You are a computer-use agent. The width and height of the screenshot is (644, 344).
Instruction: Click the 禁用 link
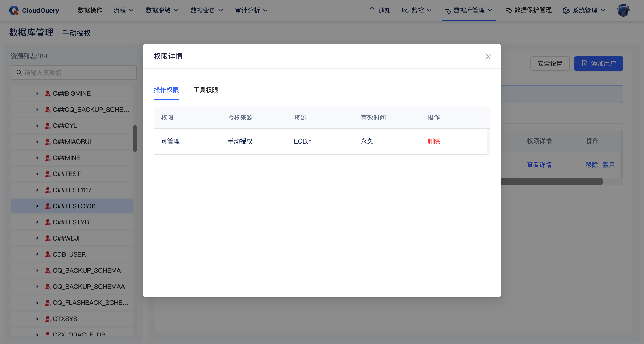(x=608, y=165)
